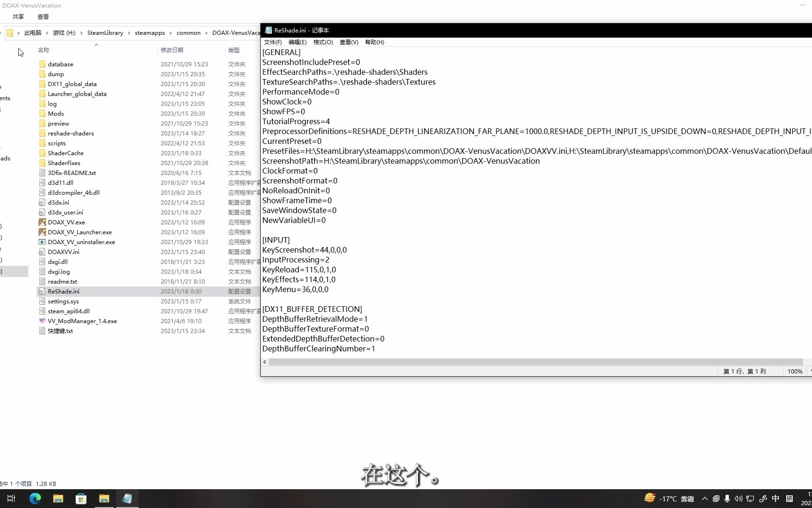
Task: Select the DOAX_VV_Launcher.exe icon
Action: 42,232
